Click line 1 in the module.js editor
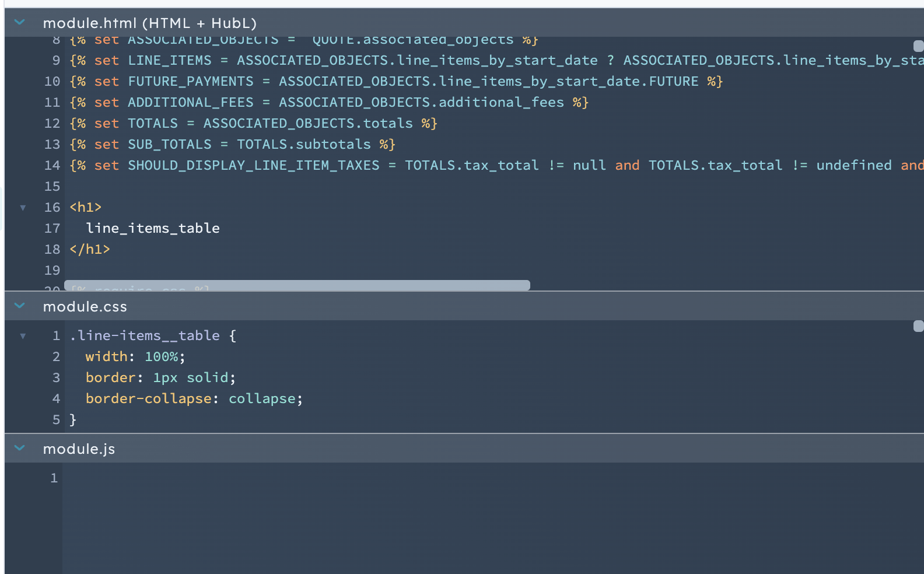The image size is (924, 574). click(x=493, y=478)
